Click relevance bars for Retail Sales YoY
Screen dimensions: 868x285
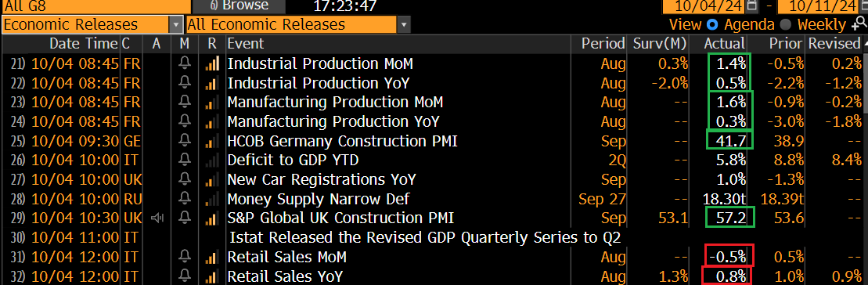click(212, 276)
